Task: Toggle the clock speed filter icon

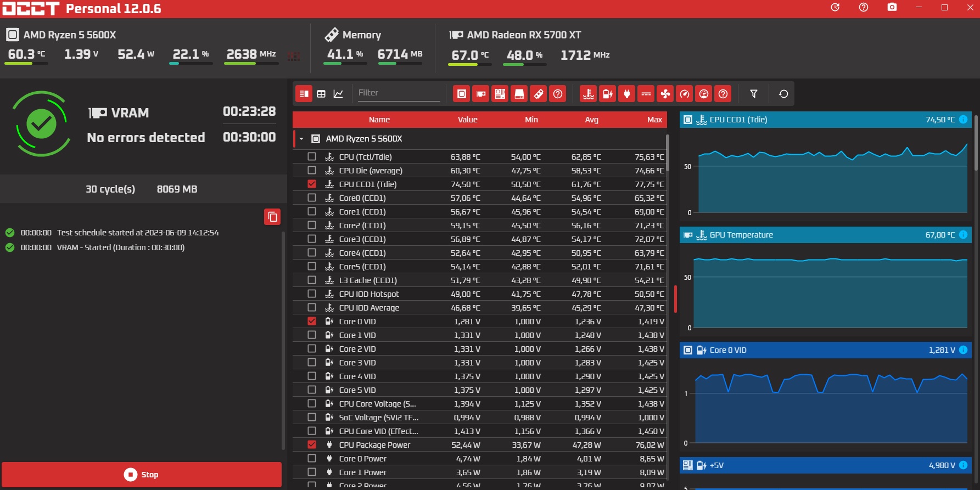Action: tap(685, 94)
